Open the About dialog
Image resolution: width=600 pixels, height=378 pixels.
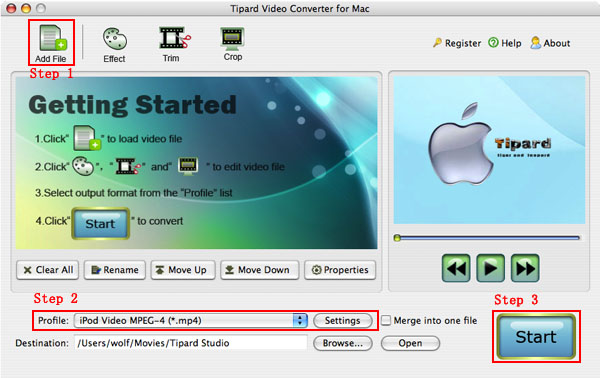pos(550,43)
